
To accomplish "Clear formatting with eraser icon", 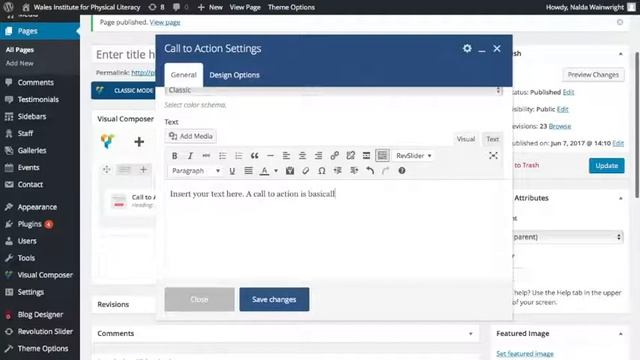I will click(306, 171).
